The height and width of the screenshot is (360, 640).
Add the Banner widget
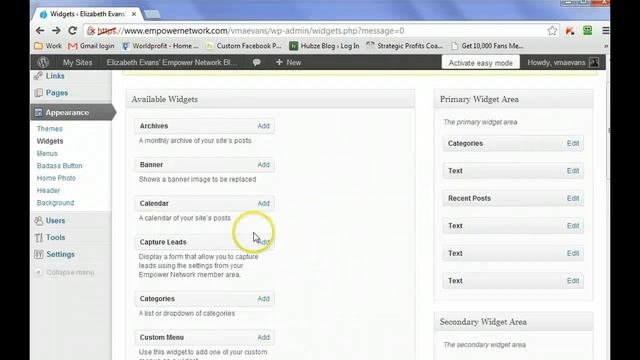tap(263, 164)
